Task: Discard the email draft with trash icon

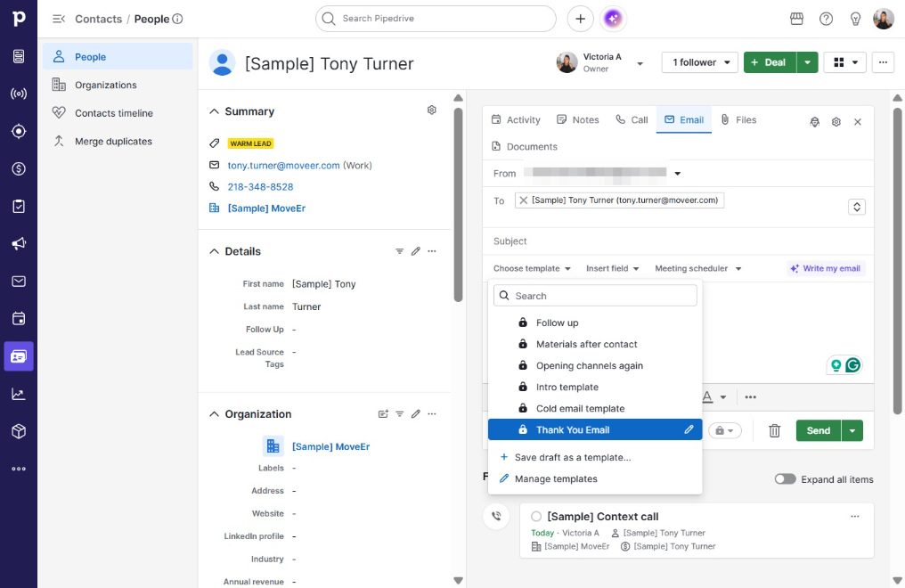Action: tap(775, 430)
